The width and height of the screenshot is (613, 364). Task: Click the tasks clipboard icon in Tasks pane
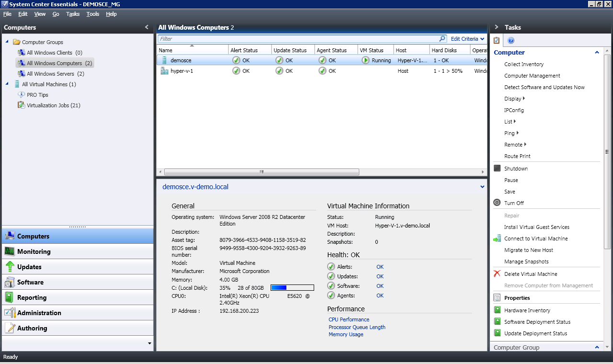pyautogui.click(x=497, y=41)
